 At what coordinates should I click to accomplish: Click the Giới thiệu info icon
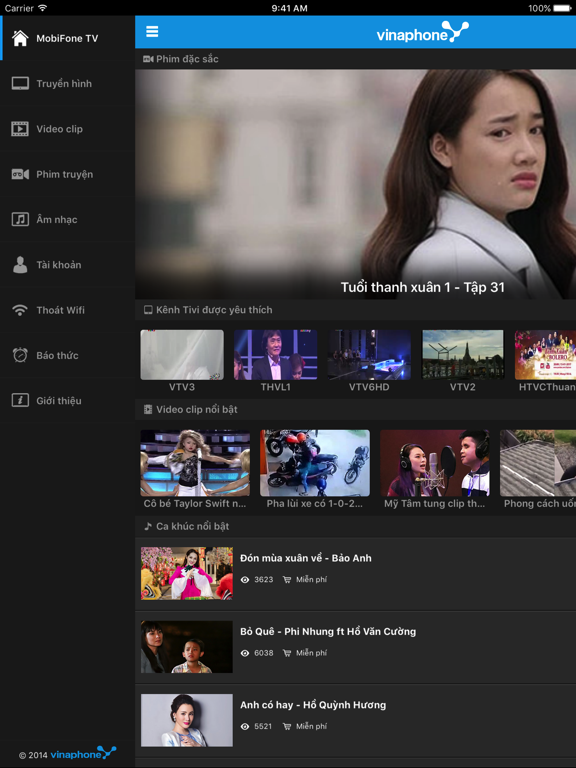(20, 401)
